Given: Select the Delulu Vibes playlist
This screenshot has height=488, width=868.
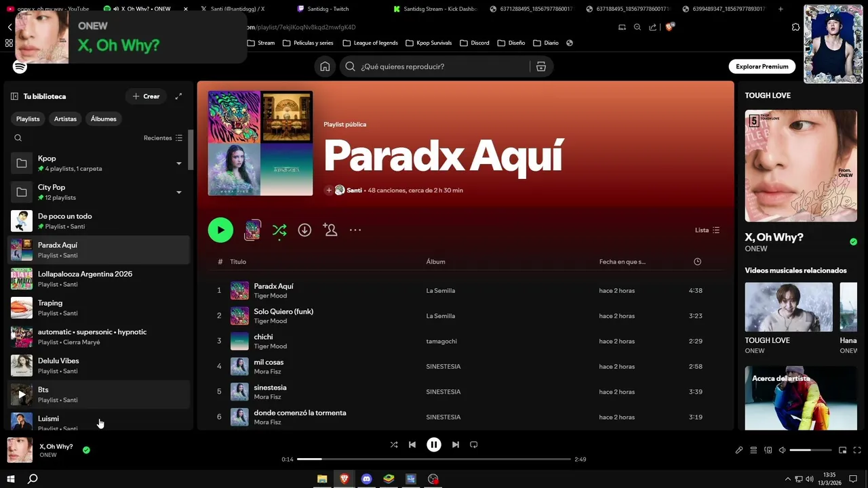Looking at the screenshot, I should tap(99, 365).
